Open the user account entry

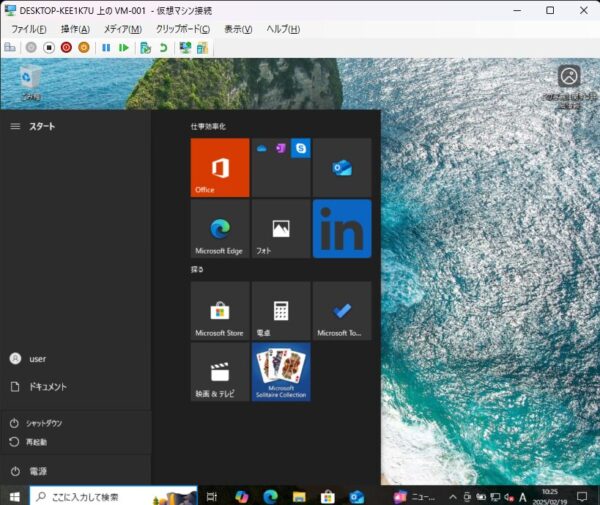[x=76, y=358]
